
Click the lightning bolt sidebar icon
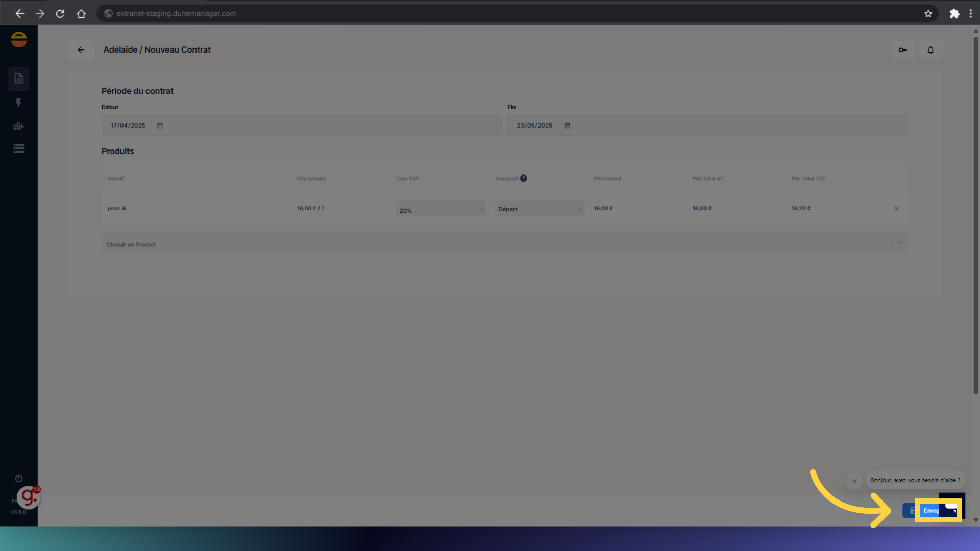pos(19,103)
